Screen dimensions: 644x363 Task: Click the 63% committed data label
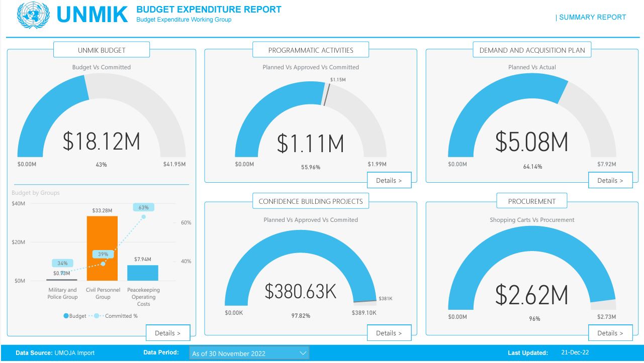144,207
